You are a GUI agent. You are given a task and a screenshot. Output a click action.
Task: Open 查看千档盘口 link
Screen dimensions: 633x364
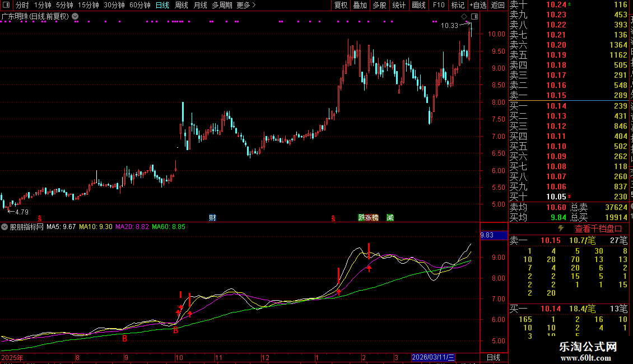click(598, 229)
